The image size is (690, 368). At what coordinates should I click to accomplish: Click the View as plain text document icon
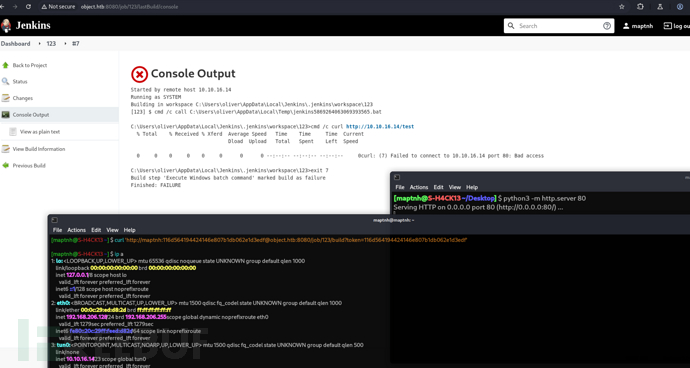[13, 131]
